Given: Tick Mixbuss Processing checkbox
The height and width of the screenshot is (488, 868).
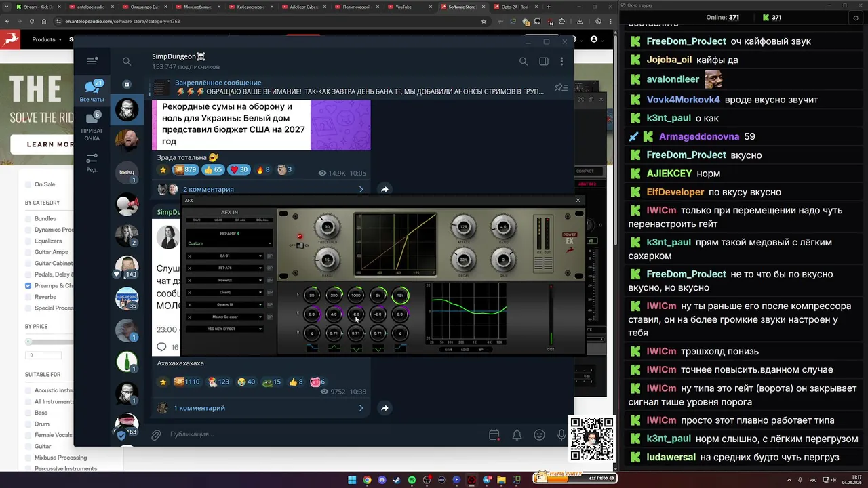Looking at the screenshot, I should click(x=28, y=457).
